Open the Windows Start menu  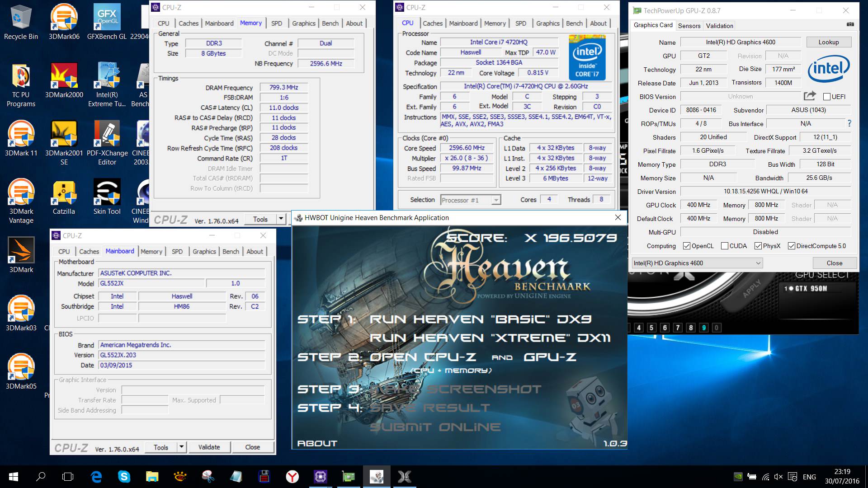[13, 477]
